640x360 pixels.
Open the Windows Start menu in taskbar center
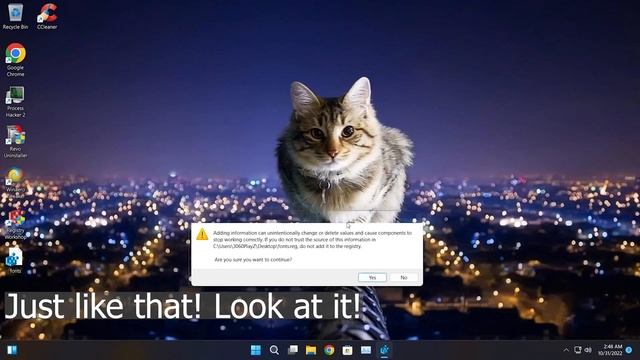point(256,350)
